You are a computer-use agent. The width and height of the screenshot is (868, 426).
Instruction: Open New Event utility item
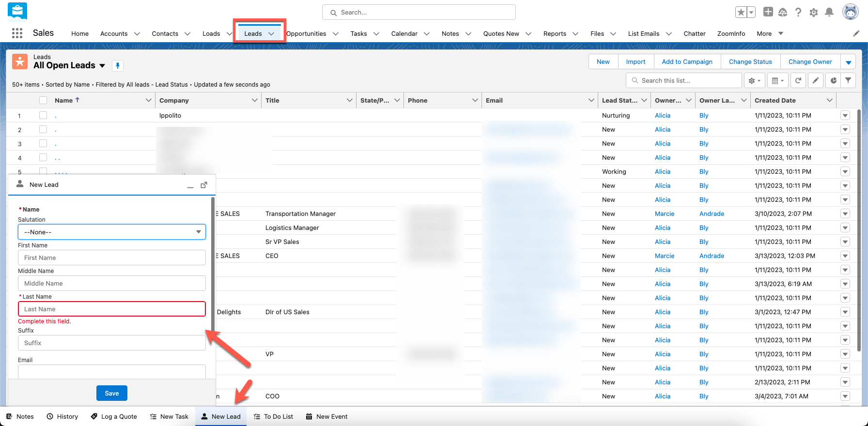pyautogui.click(x=327, y=416)
